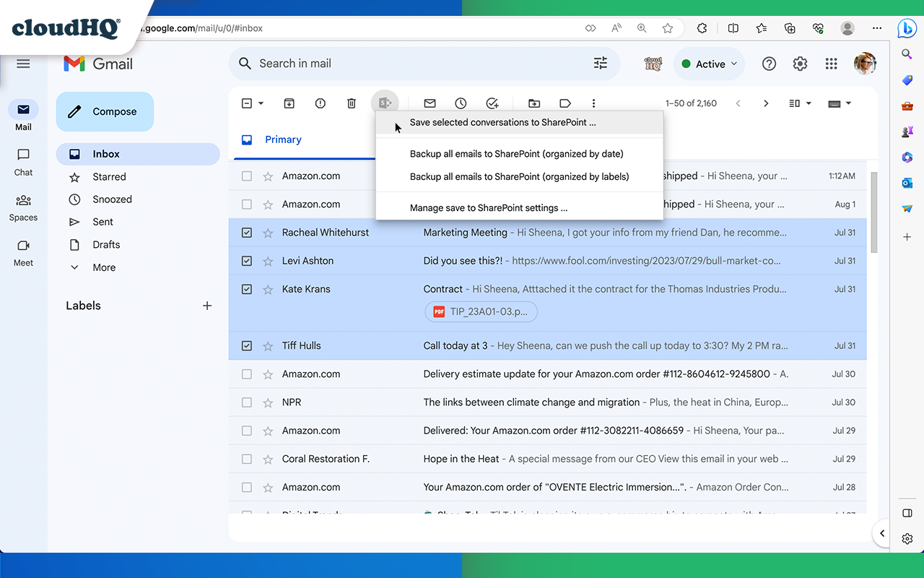Mark selected emails as unread

(430, 103)
